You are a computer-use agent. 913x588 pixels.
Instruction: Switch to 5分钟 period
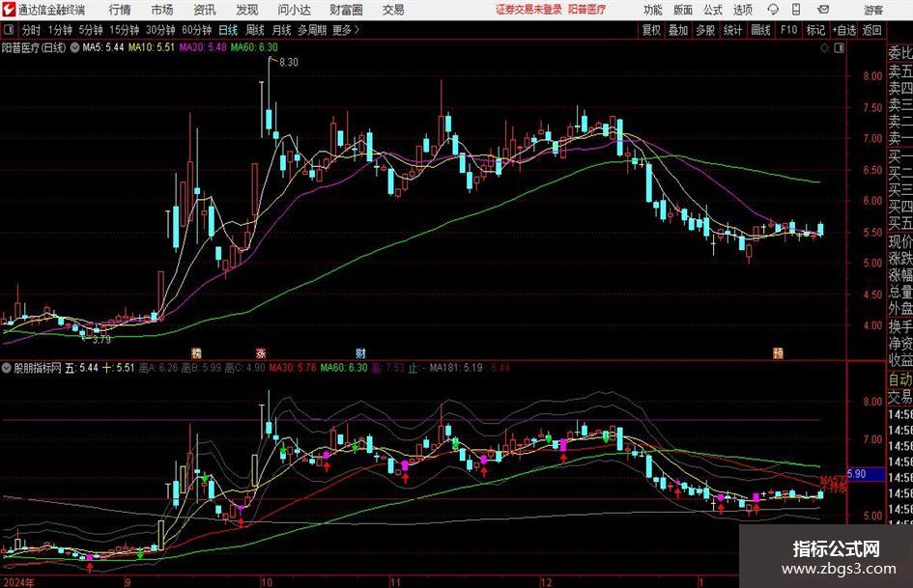point(90,30)
